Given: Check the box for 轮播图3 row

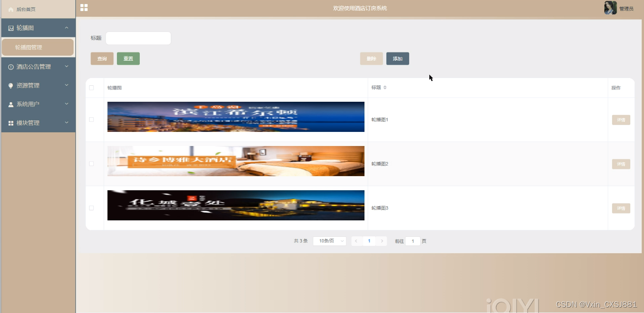Looking at the screenshot, I should 91,208.
